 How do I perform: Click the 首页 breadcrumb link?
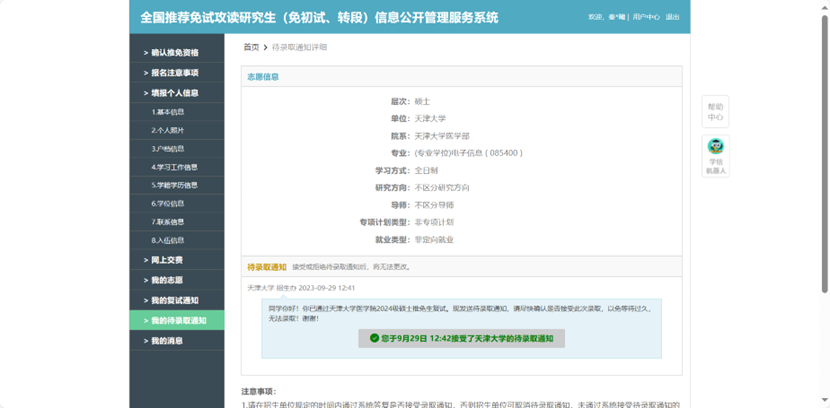251,47
